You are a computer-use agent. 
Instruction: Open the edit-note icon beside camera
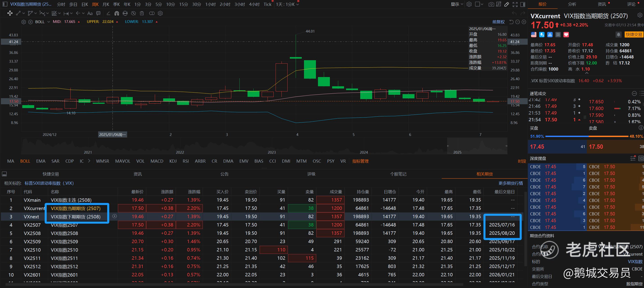coord(498,4)
